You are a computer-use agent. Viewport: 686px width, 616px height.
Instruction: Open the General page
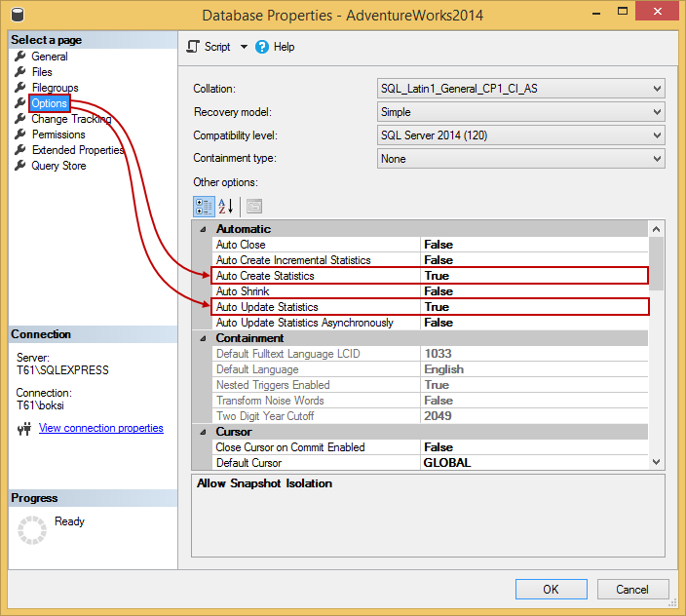pyautogui.click(x=50, y=57)
